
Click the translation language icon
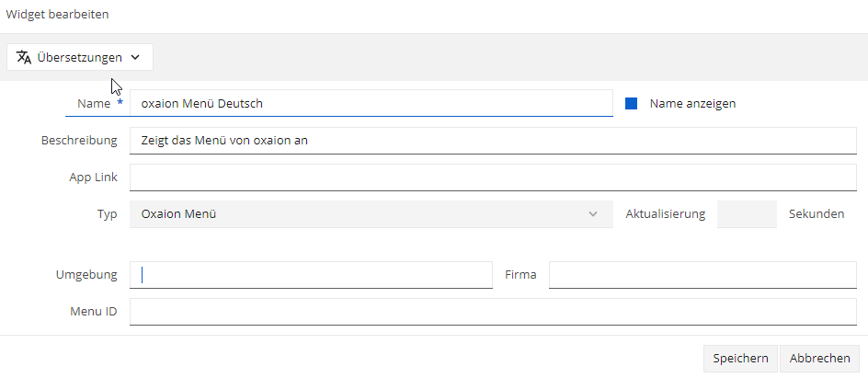(x=24, y=57)
